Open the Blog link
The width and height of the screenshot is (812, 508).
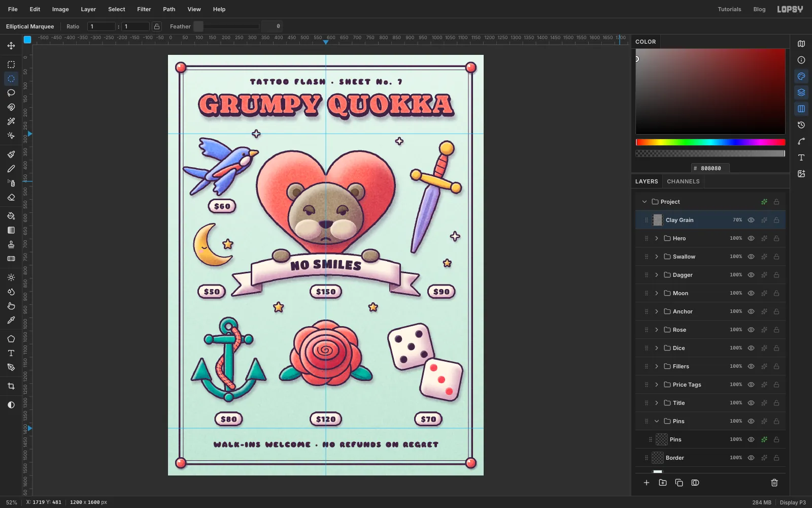[759, 9]
